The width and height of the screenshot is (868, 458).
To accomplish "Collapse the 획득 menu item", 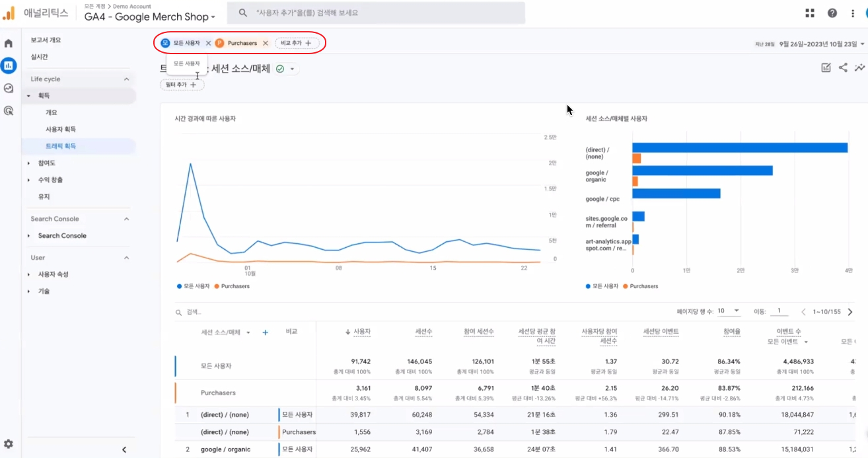I will tap(28, 96).
